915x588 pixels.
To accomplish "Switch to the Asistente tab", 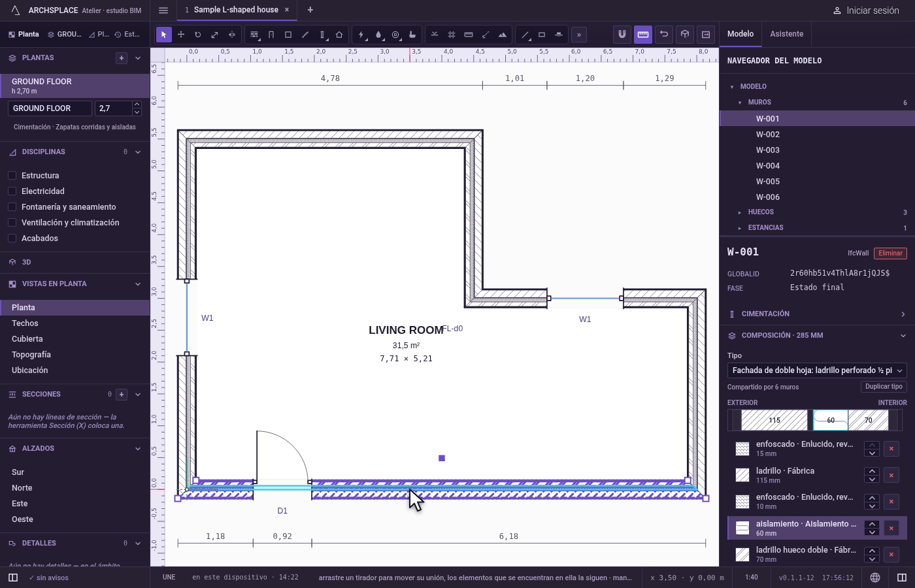I will [787, 34].
